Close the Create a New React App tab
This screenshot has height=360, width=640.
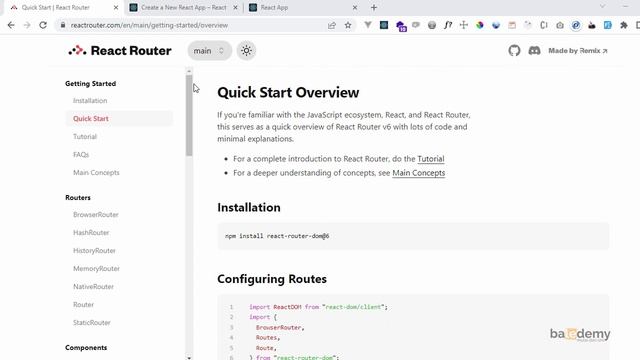[x=235, y=8]
